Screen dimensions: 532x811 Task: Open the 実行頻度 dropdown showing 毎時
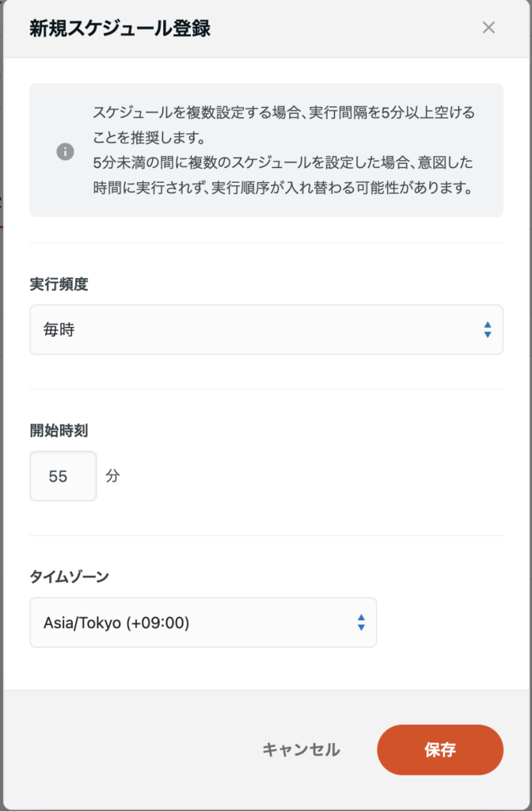point(266,329)
